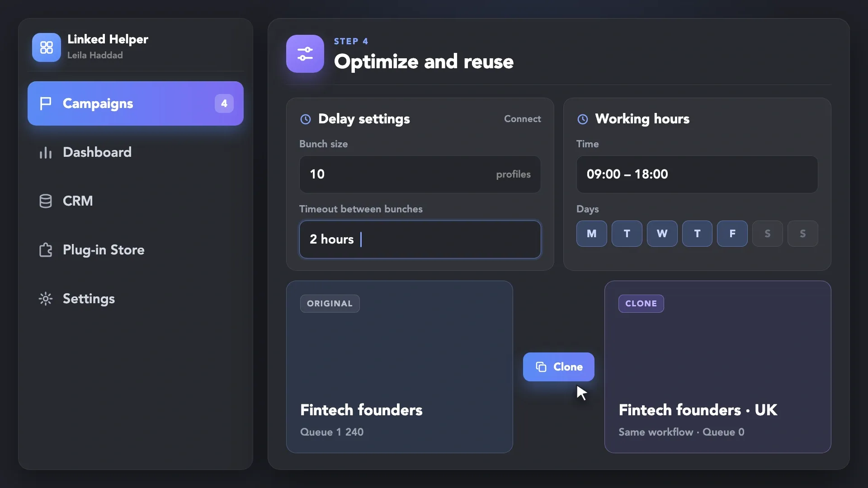Click the Optimize and reuse sliders icon
Image resolution: width=868 pixels, height=488 pixels.
[305, 54]
